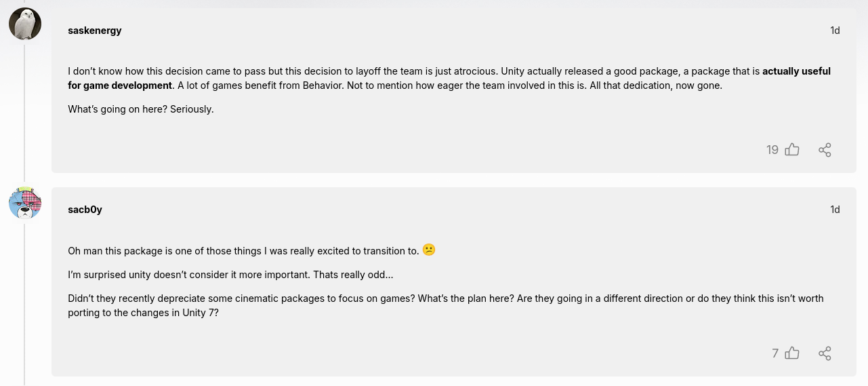Visit the saskenergy username profile link
The image size is (868, 386).
tap(95, 31)
